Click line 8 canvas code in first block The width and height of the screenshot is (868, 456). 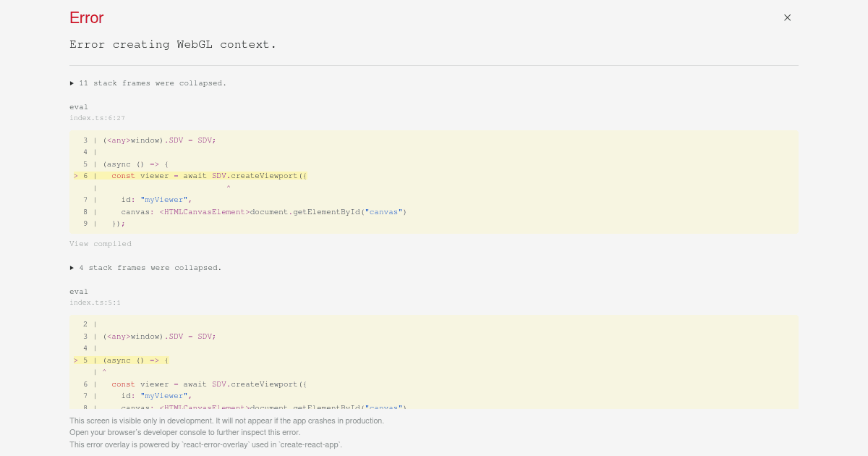264,212
